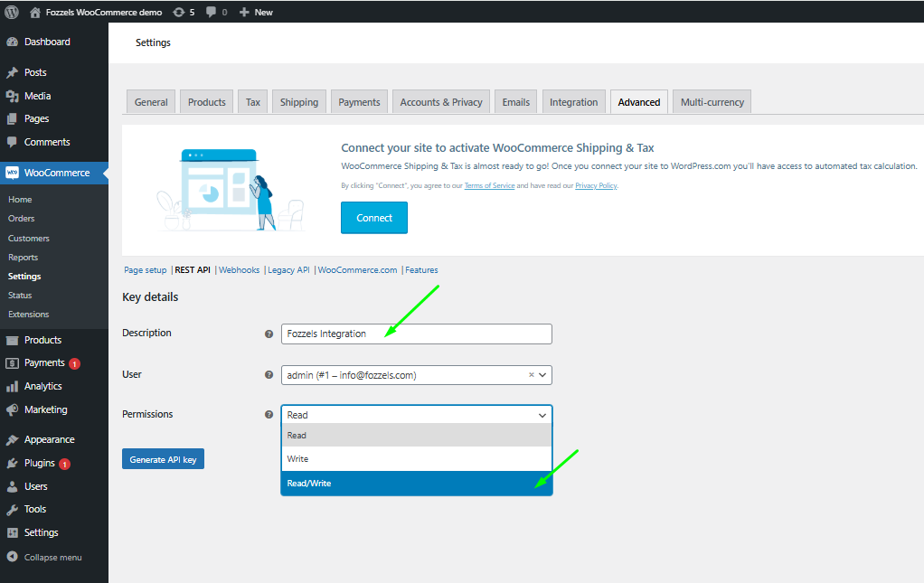Click the Users person icon
The height and width of the screenshot is (583, 924).
point(12,487)
